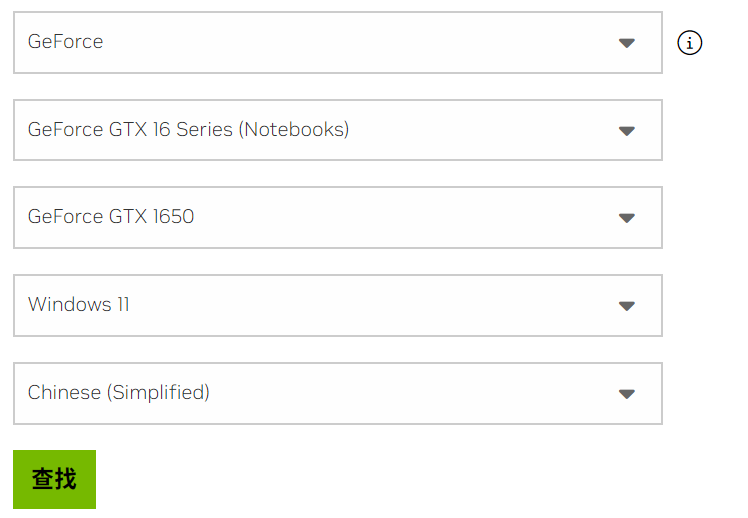This screenshot has height=518, width=748.
Task: Click the 'Chinese (Simplified)' text label
Action: [x=119, y=393]
